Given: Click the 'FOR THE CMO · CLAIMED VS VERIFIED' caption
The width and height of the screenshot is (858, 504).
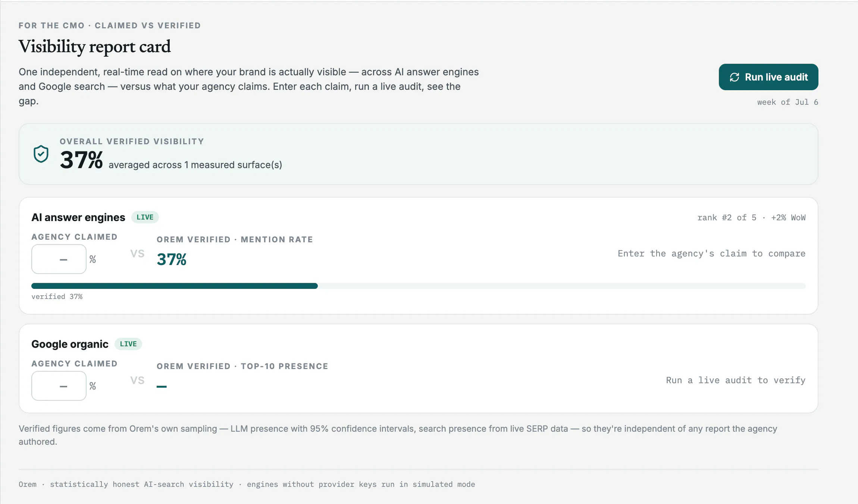Looking at the screenshot, I should (110, 26).
